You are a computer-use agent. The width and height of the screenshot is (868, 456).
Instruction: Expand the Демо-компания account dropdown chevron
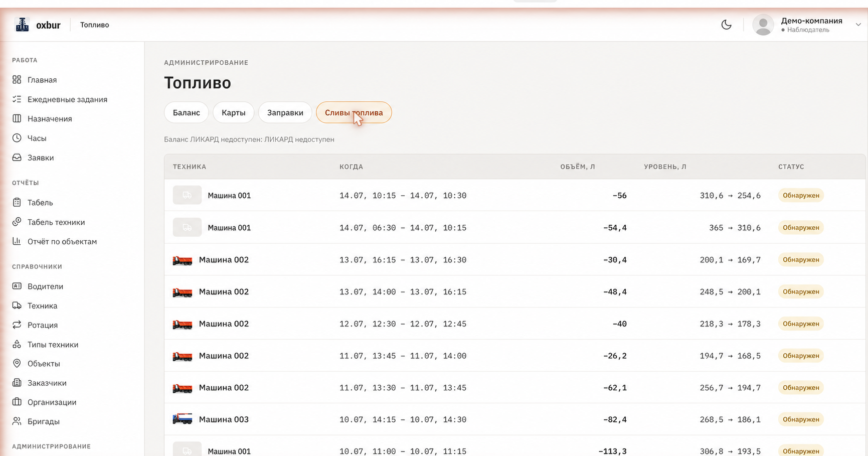(858, 25)
